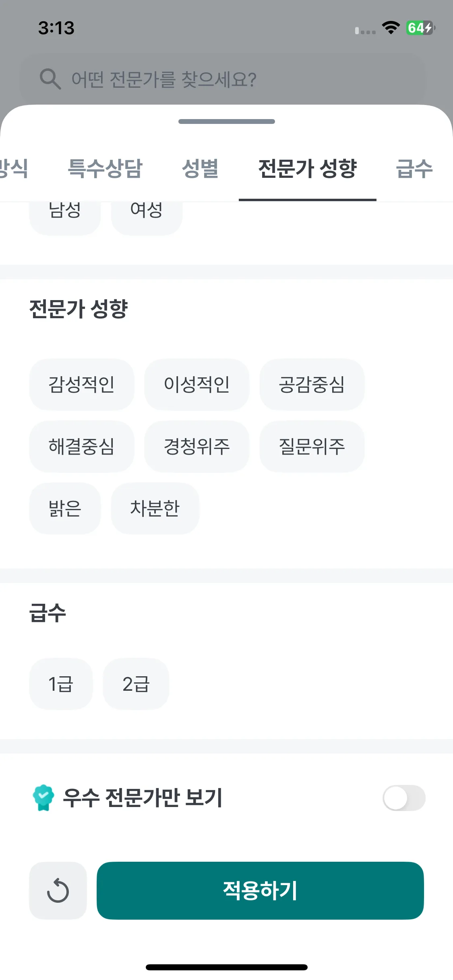Tap the Wi-Fi status icon
This screenshot has width=453, height=980.
[x=391, y=28]
